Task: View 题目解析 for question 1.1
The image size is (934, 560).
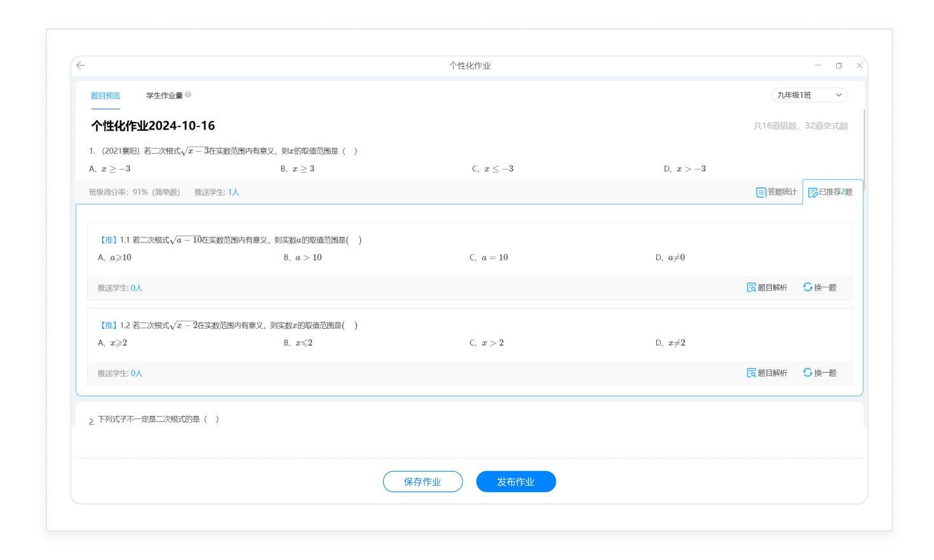Action: pos(767,288)
